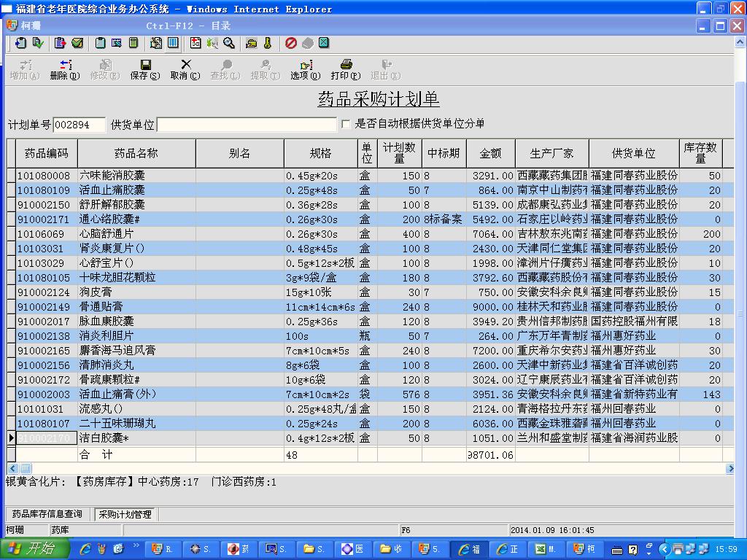Screen dimensions: 747x560
Task: Switch to the IE 正 taskbar item
Action: click(x=508, y=549)
